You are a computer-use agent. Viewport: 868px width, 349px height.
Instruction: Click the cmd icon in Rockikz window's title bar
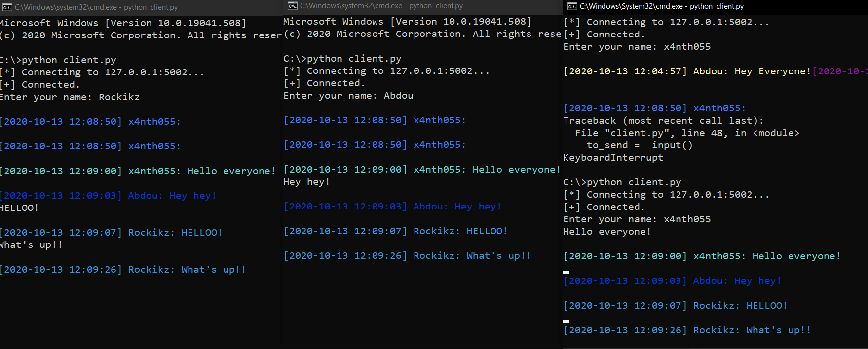[x=7, y=7]
